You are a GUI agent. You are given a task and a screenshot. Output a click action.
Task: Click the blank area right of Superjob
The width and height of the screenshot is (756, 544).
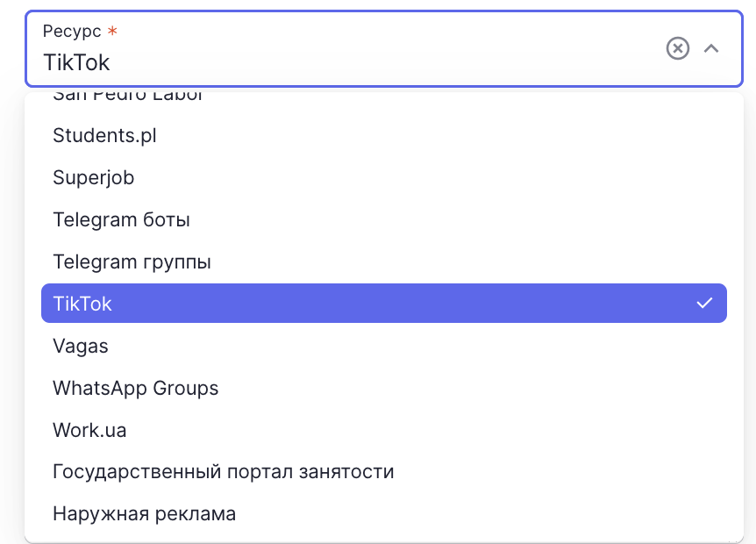pyautogui.click(x=429, y=177)
